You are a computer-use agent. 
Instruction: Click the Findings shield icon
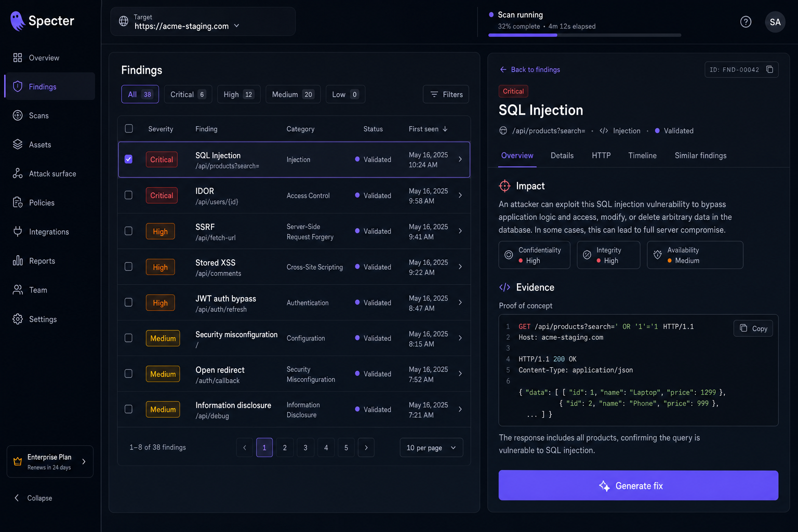tap(18, 87)
